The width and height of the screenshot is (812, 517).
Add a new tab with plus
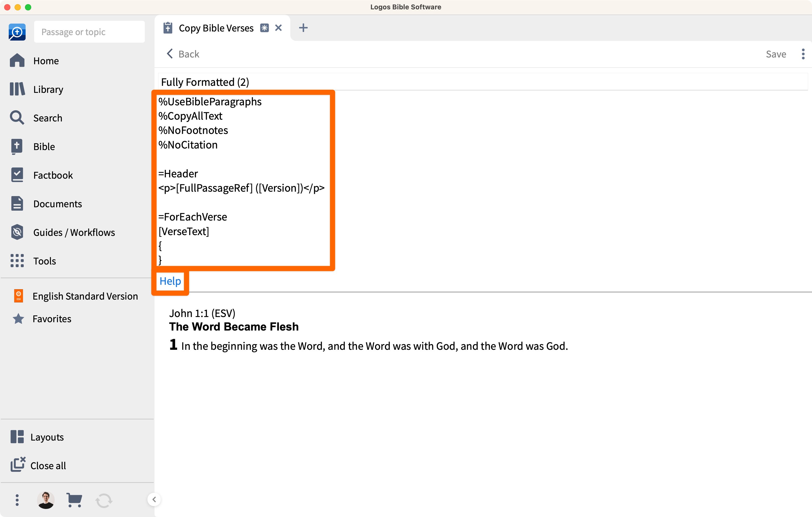(303, 28)
